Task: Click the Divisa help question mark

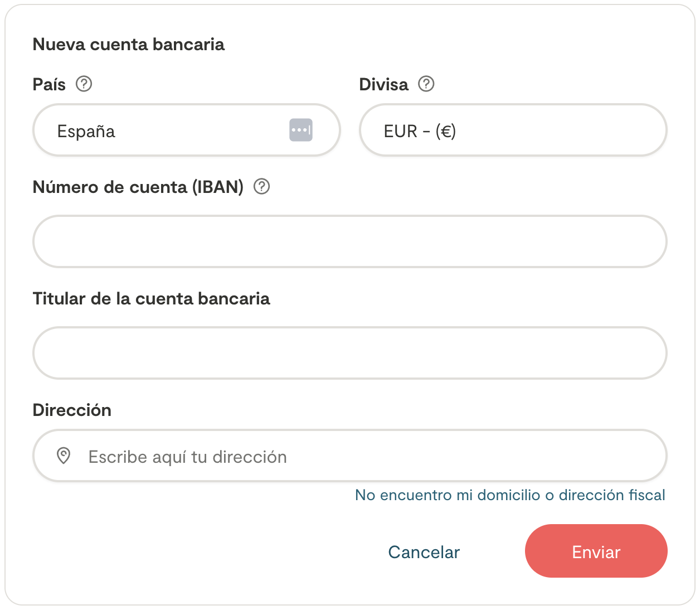Action: [426, 84]
